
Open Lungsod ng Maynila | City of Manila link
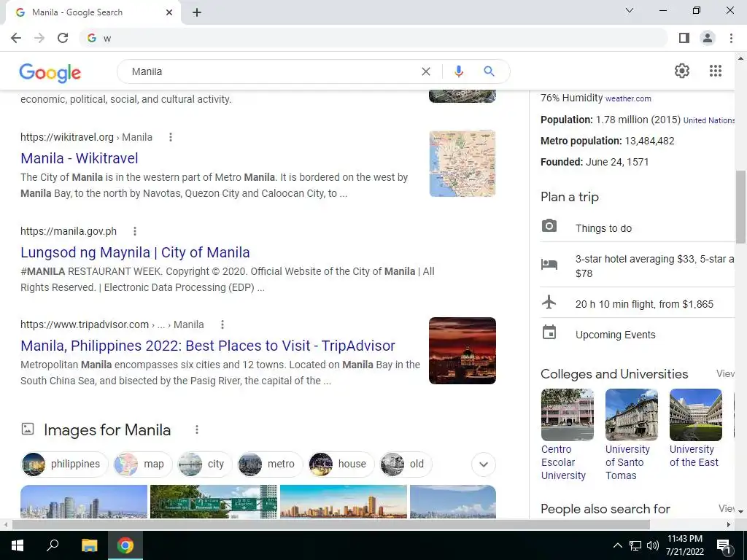(135, 252)
